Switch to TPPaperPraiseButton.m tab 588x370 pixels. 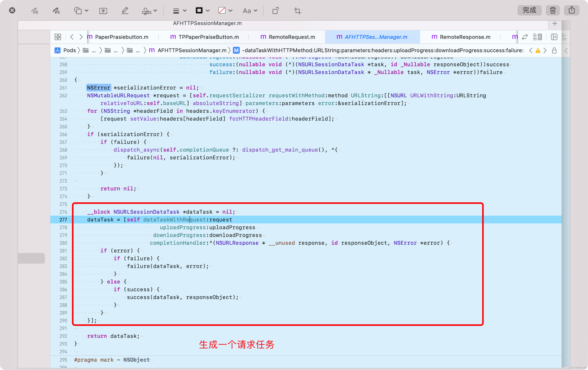point(205,37)
